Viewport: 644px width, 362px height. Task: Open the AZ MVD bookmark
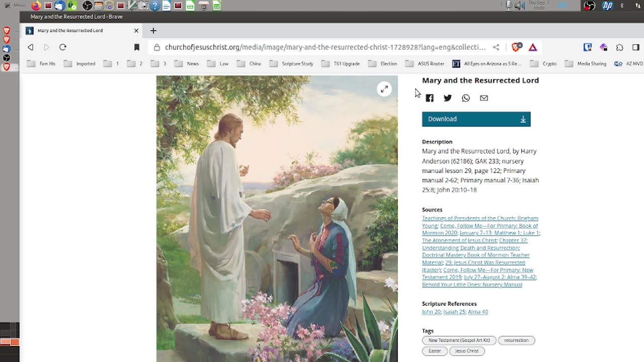(629, 64)
